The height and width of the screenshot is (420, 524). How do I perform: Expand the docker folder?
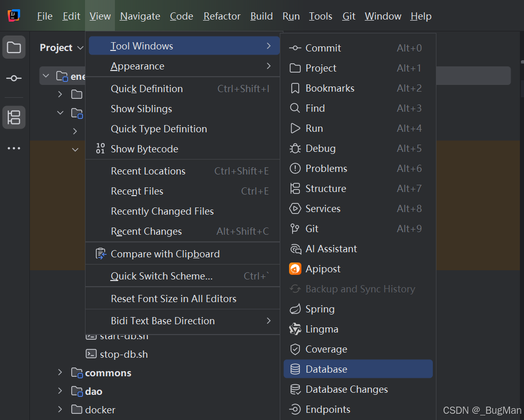tap(60, 409)
